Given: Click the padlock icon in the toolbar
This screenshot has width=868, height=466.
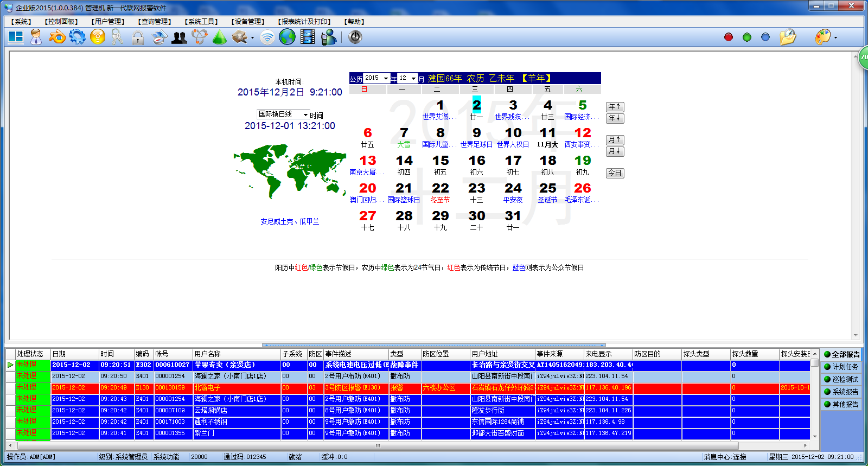Looking at the screenshot, I should click(x=138, y=37).
